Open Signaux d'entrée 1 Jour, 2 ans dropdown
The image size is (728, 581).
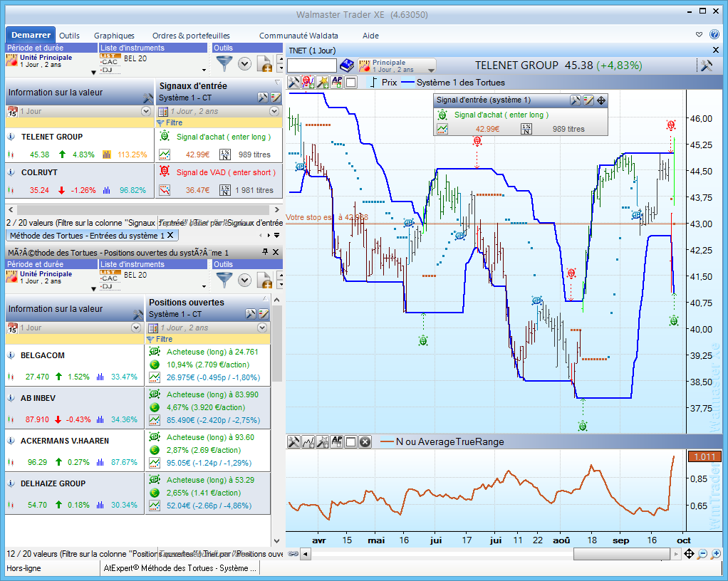(x=274, y=111)
